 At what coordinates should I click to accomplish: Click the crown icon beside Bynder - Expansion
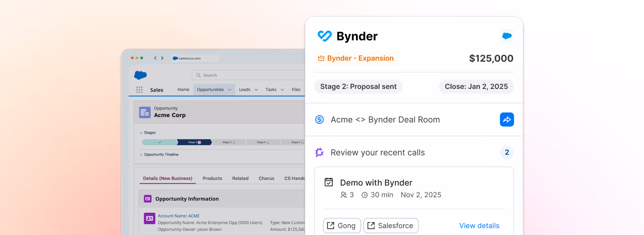[321, 58]
